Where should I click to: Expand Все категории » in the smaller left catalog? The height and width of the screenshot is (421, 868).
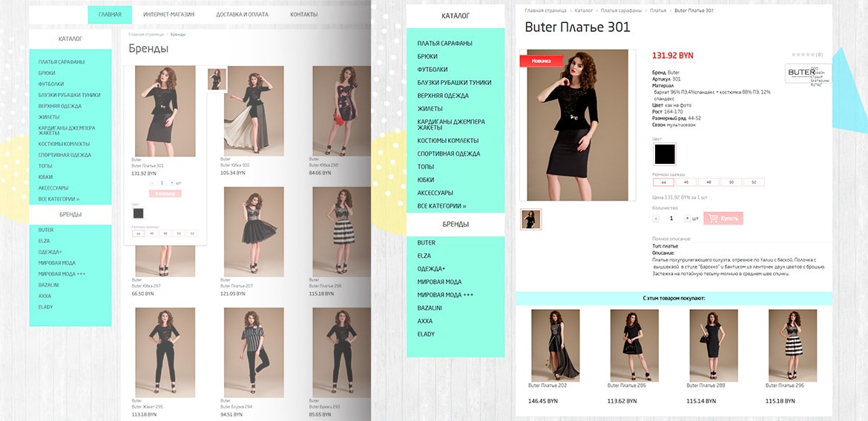[x=59, y=199]
